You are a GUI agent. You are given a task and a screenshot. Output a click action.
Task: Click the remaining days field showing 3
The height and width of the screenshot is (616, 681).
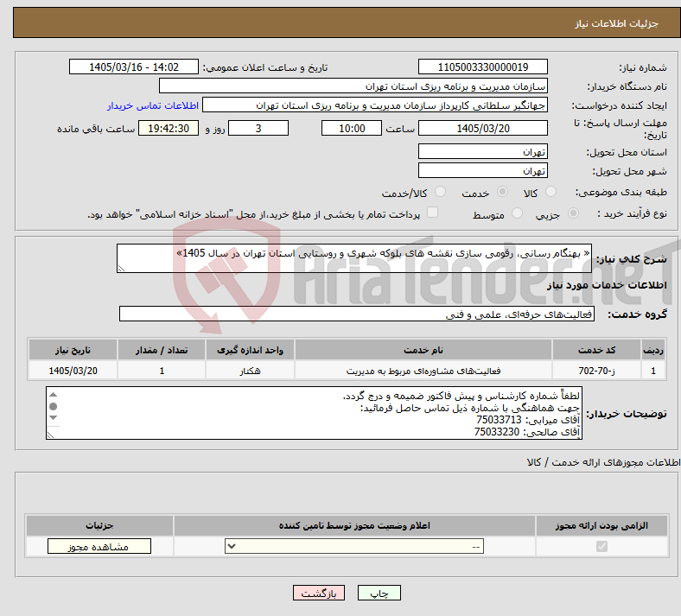click(x=258, y=128)
